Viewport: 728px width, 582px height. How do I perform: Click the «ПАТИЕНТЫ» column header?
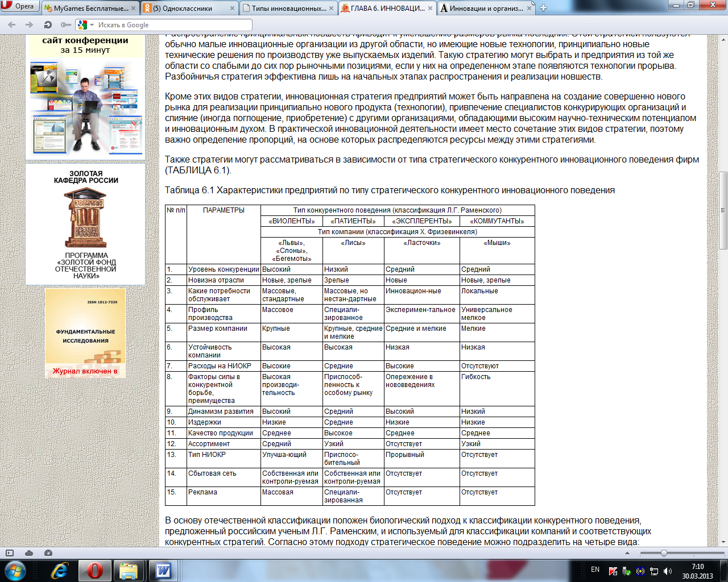[x=353, y=221]
